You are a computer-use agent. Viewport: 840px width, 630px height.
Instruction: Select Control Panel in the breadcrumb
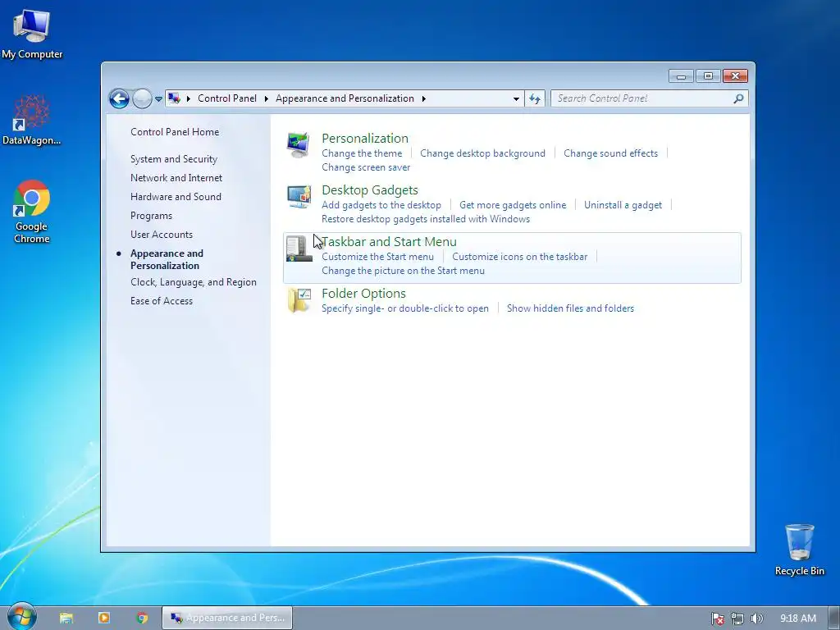coord(227,98)
